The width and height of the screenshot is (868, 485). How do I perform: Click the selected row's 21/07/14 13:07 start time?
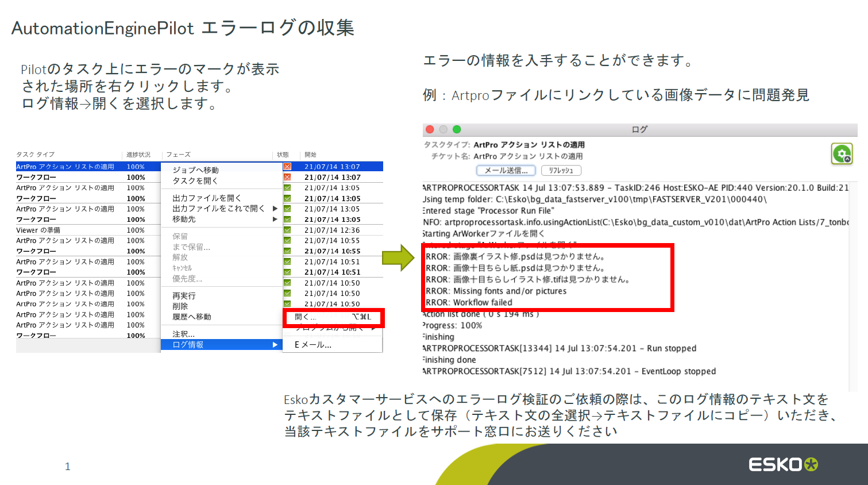pos(332,167)
